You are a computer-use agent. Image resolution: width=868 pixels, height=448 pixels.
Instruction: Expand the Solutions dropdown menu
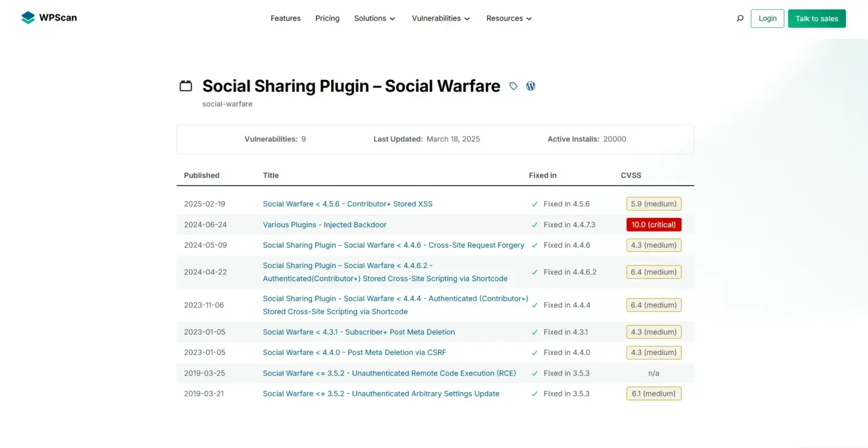[x=374, y=19]
